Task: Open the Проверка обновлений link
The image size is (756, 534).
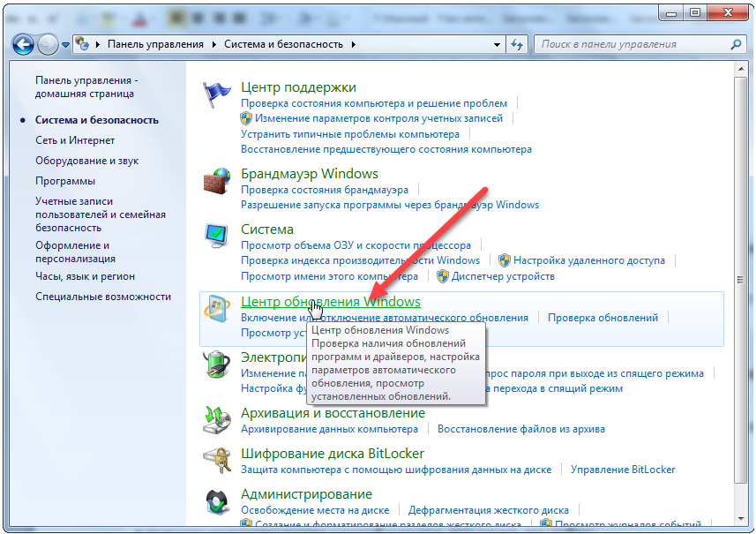Action: 603,318
